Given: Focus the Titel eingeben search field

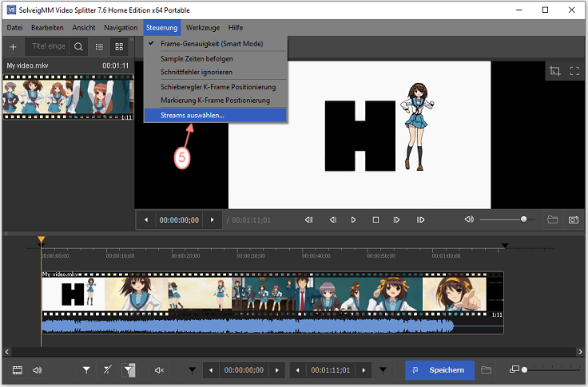Looking at the screenshot, I should pyautogui.click(x=47, y=46).
